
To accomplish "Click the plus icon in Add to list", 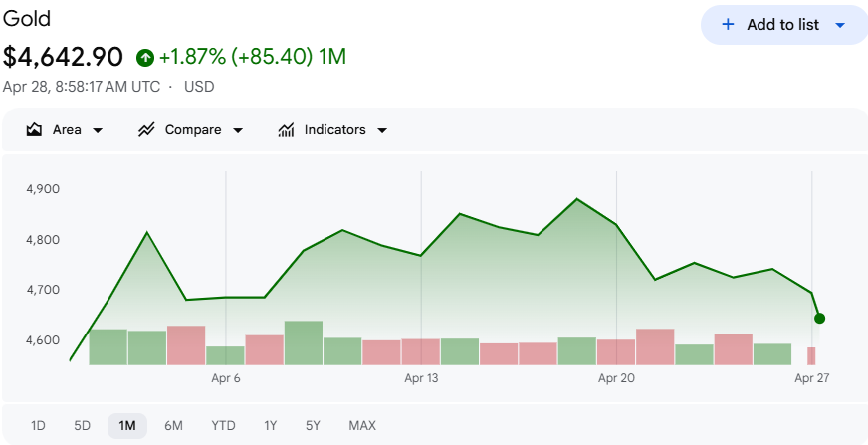I will point(728,25).
